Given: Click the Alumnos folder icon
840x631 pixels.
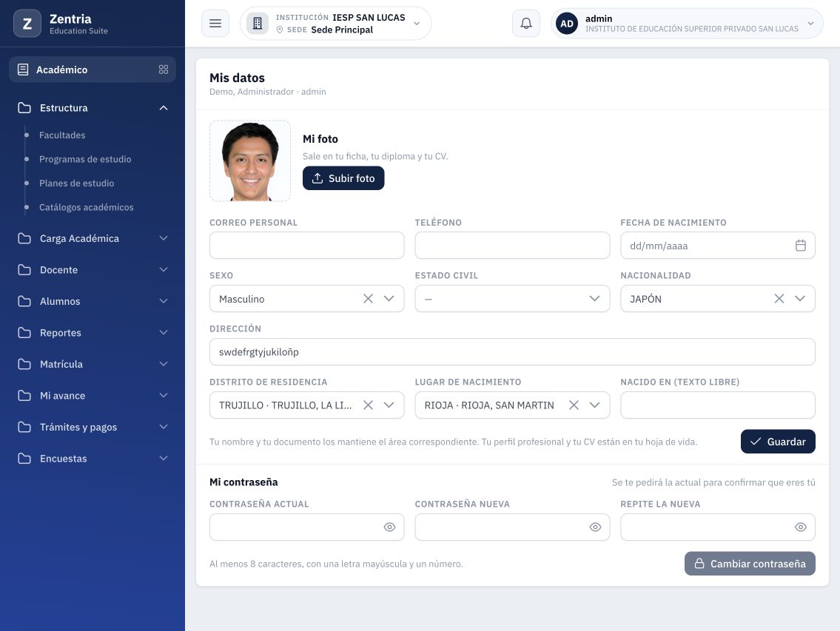Looking at the screenshot, I should tap(24, 301).
